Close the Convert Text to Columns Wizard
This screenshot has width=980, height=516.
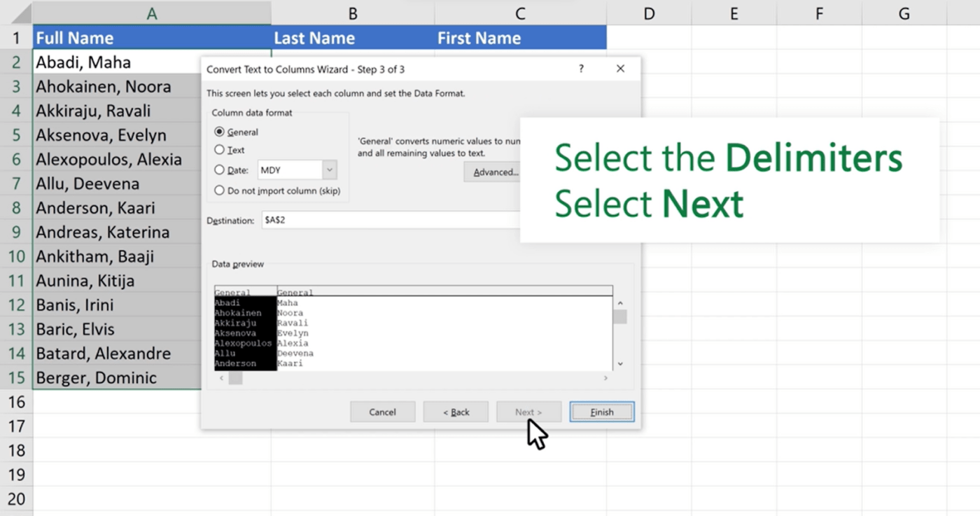pyautogui.click(x=620, y=69)
